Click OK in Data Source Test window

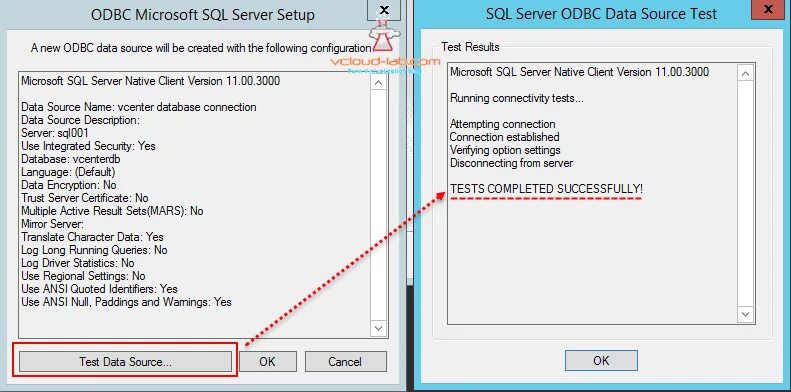pos(601,360)
